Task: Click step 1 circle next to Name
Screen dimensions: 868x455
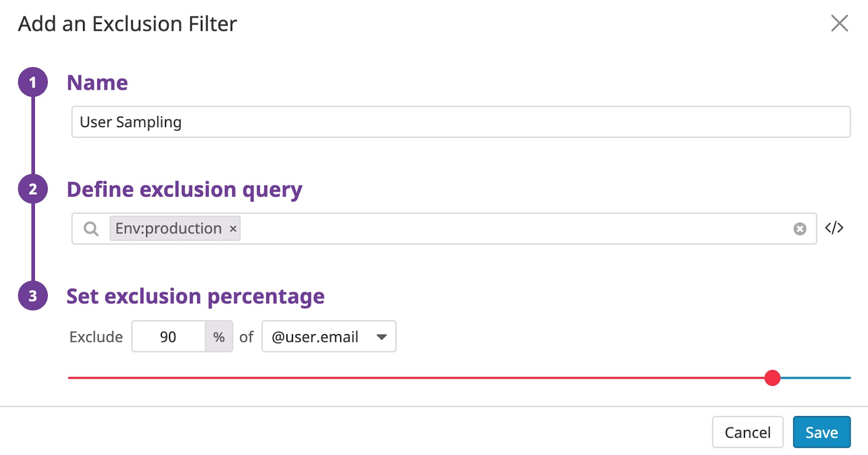Action: (x=32, y=81)
